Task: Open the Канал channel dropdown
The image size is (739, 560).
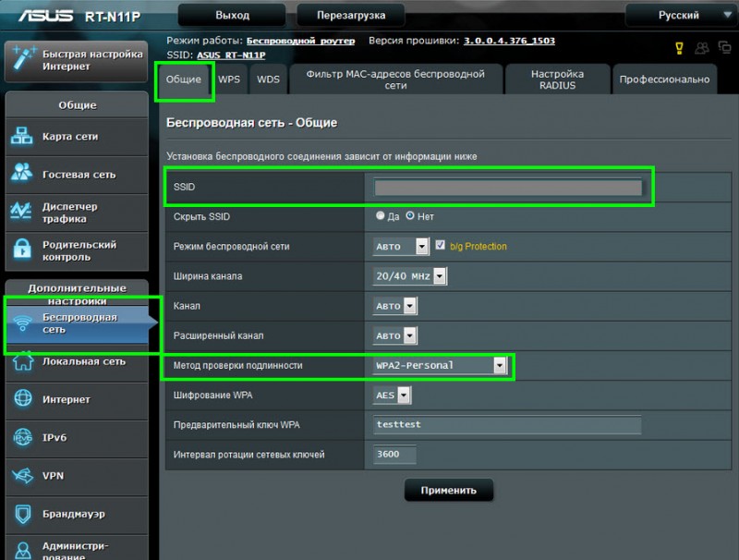Action: point(394,306)
